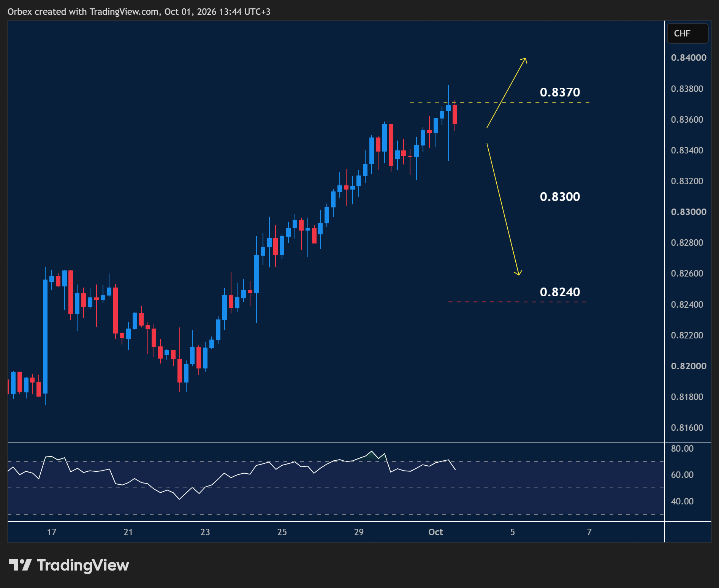Click date label 25 on time axis
Viewport: 719px width, 588px height.
pyautogui.click(x=282, y=532)
